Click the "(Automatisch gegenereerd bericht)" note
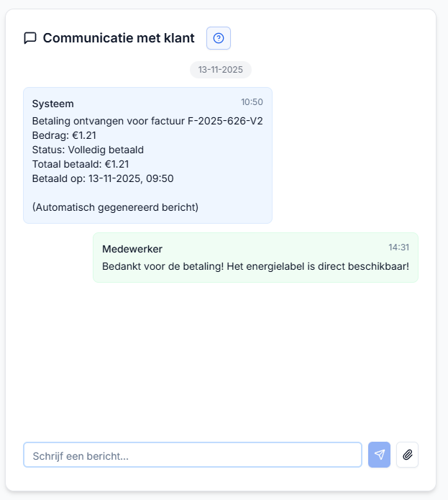Viewport: 448px width, 500px height. pyautogui.click(x=115, y=207)
